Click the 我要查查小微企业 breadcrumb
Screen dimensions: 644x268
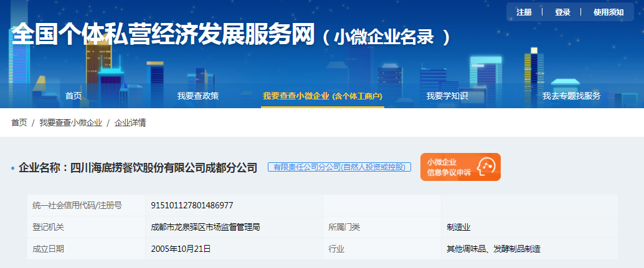click(x=70, y=122)
